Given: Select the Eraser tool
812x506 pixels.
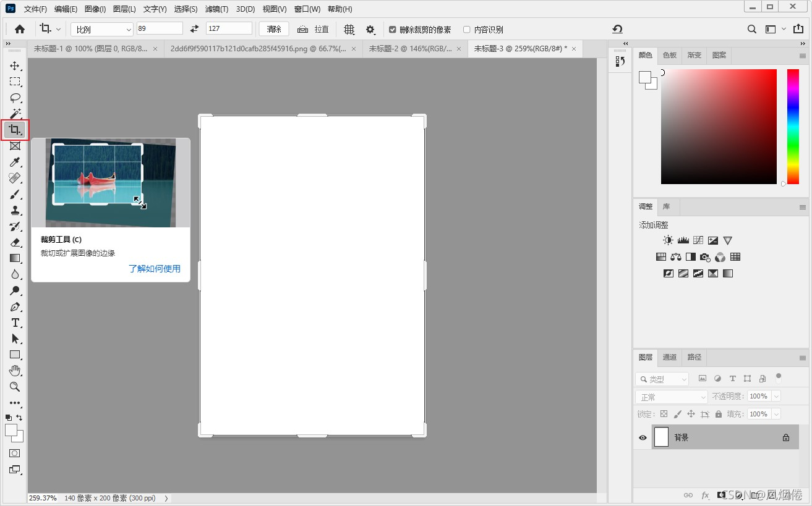Looking at the screenshot, I should click(x=15, y=242).
